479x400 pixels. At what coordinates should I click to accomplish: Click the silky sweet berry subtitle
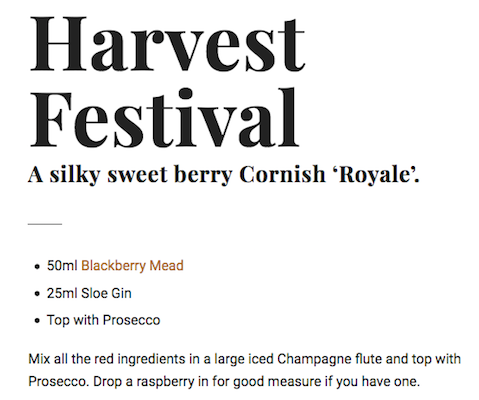tap(224, 174)
